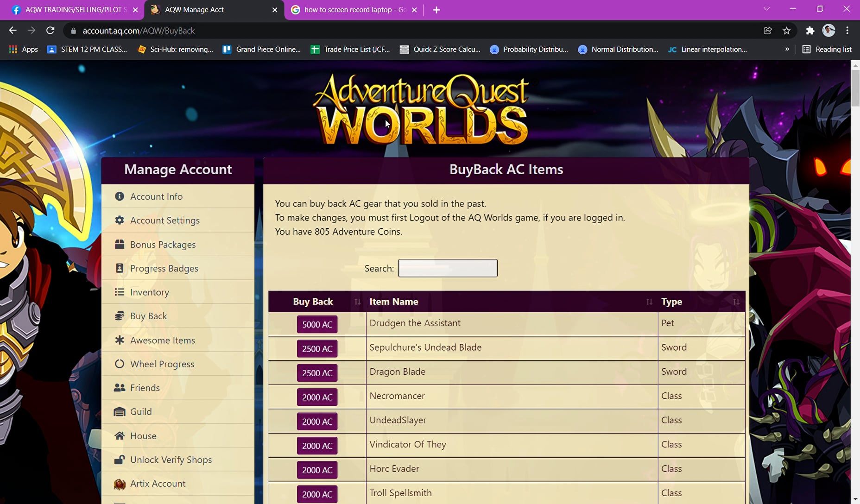Open the Unlock Verify Shops page
860x504 pixels.
[x=170, y=460]
